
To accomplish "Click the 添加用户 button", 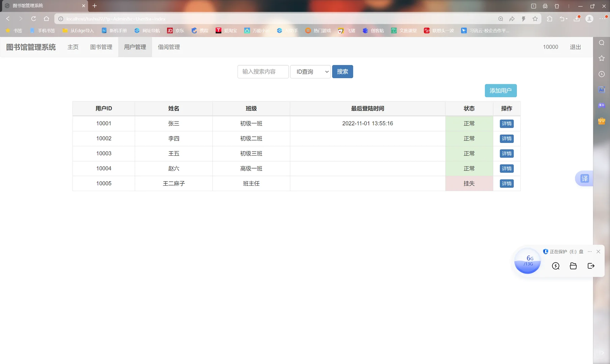I will (500, 90).
